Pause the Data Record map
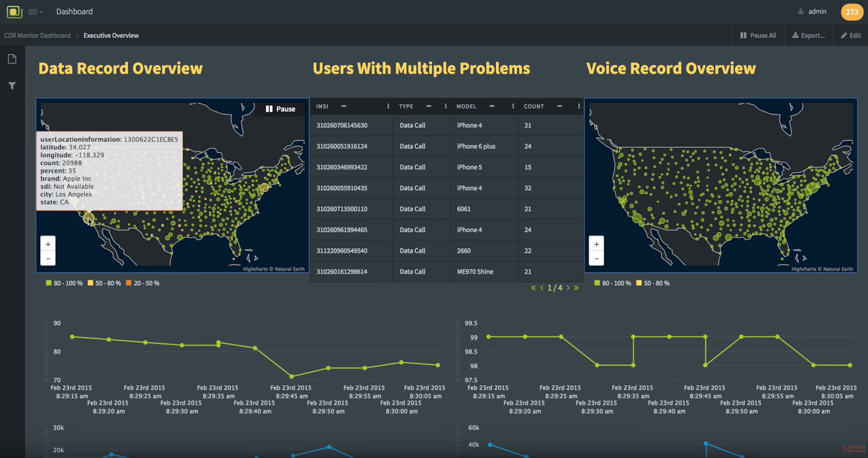 (280, 109)
